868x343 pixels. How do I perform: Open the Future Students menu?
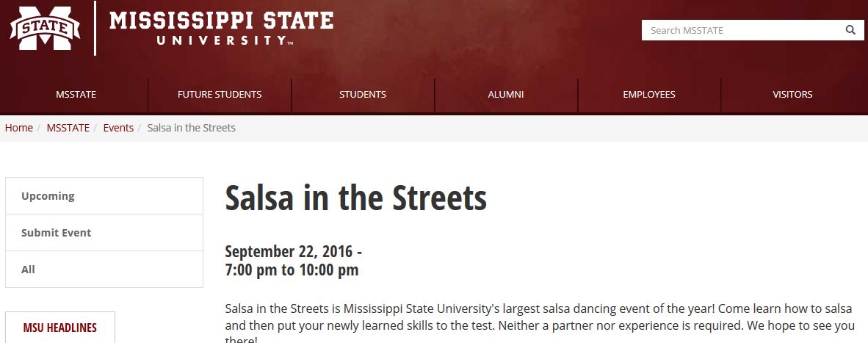tap(220, 95)
